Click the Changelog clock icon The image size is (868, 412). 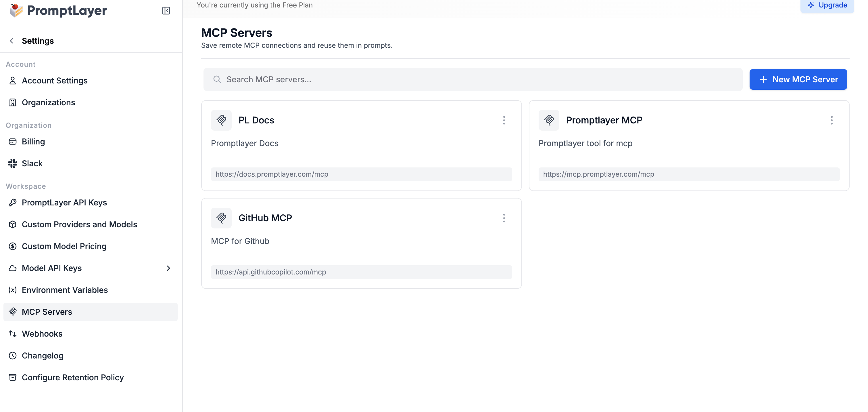coord(12,356)
